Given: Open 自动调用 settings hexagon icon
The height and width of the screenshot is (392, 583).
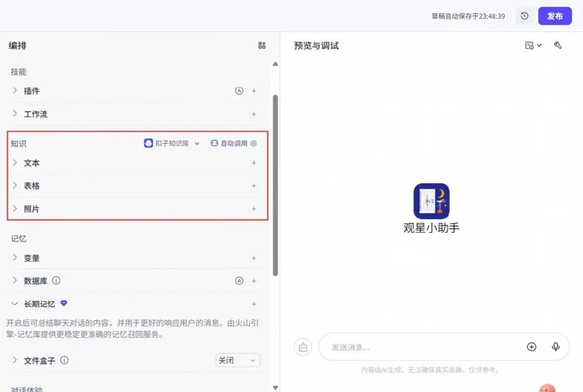Looking at the screenshot, I should 254,143.
